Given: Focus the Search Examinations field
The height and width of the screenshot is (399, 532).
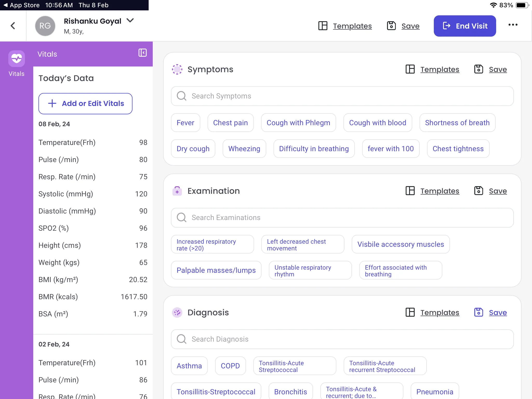Looking at the screenshot, I should [342, 218].
